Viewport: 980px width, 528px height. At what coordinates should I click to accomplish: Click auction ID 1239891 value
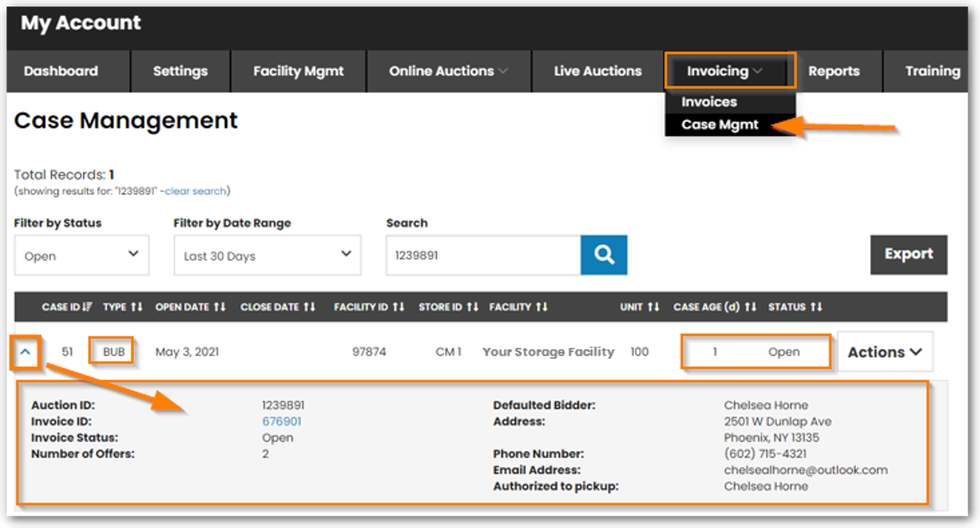tap(283, 405)
